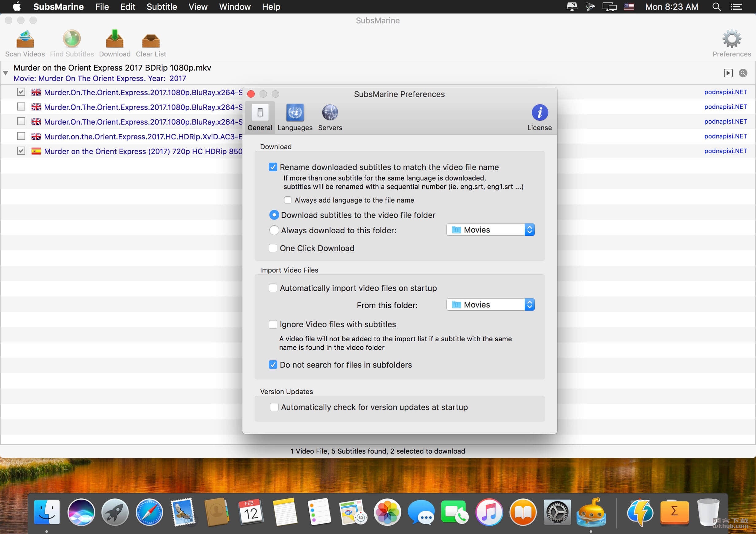
Task: Uncheck Rename downloaded subtitles checkbox
Action: 273,167
